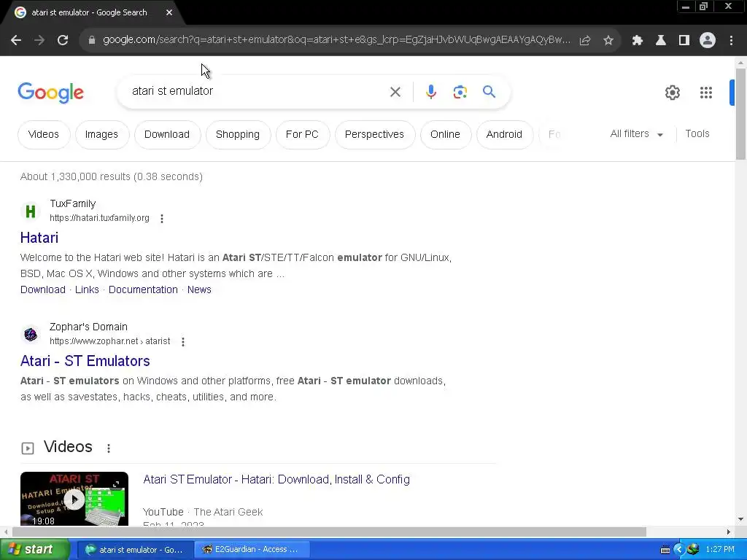Apply the Download filter chip
Screen dimensions: 747x560
[x=167, y=135]
